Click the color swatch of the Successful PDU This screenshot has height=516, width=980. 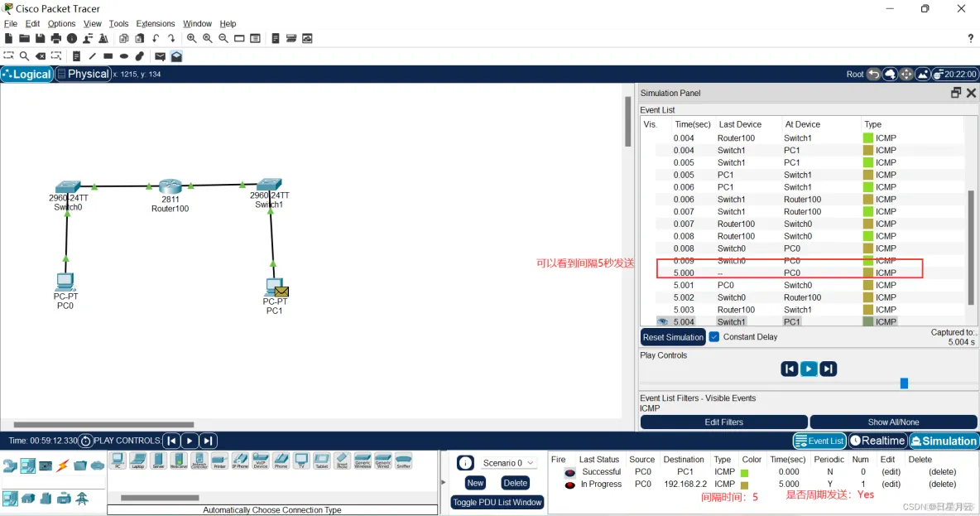click(744, 473)
